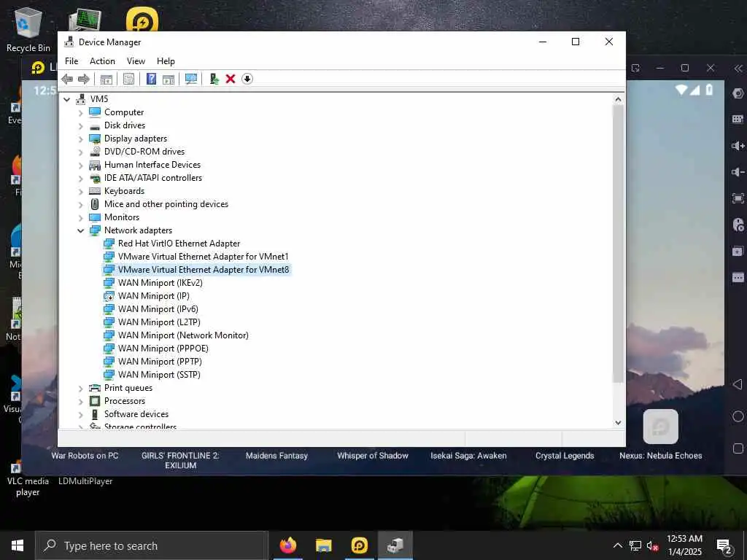The height and width of the screenshot is (560, 747).
Task: Open the notification center icon
Action: [724, 546]
